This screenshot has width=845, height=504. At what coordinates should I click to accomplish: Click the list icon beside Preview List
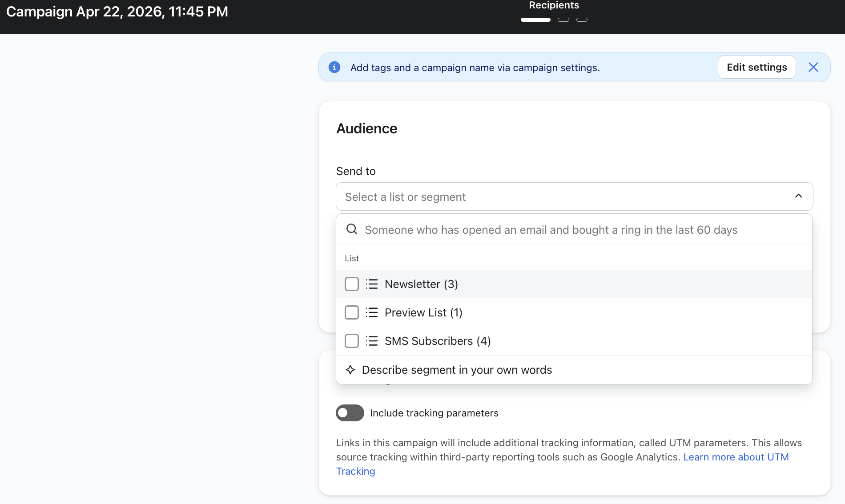point(372,312)
